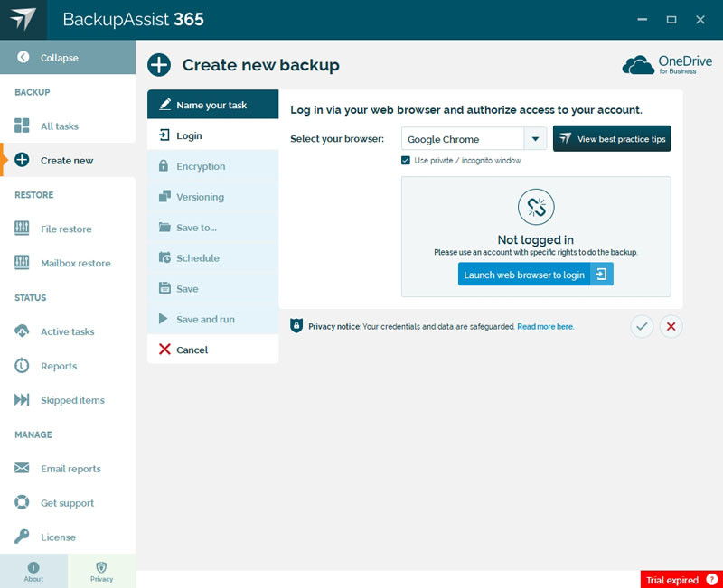Maximize the BackupAssist 365 window
Screen dimensions: 723x588
pos(671,19)
